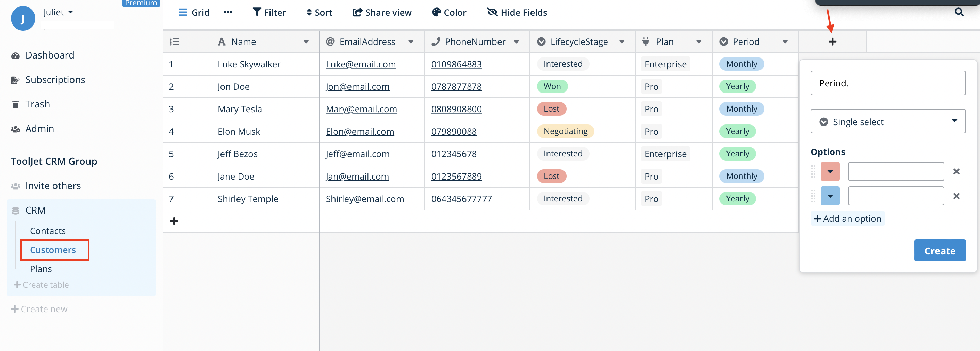
Task: Click the Create button in the field panel
Action: 939,250
